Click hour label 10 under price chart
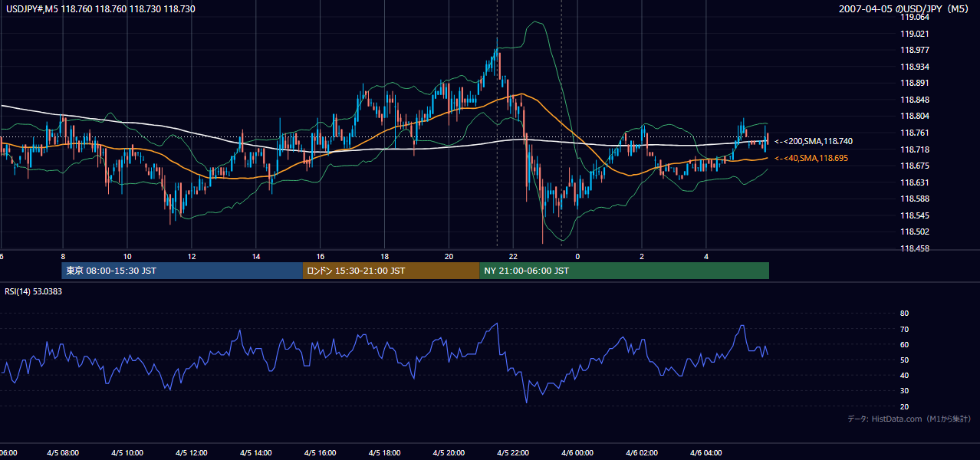This screenshot has width=980, height=460. 127,256
